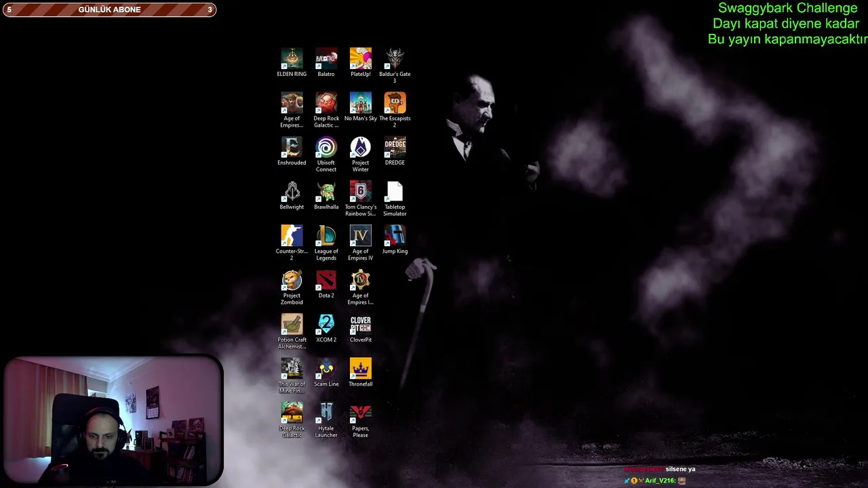Select the Thronefall crown icon

point(361,369)
